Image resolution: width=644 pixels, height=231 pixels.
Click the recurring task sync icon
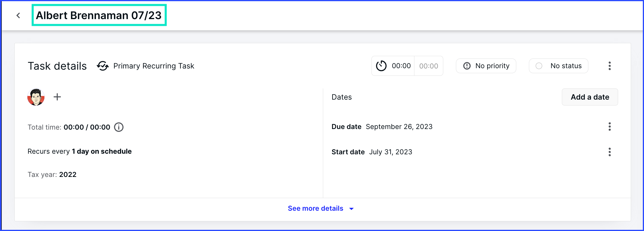coord(102,66)
